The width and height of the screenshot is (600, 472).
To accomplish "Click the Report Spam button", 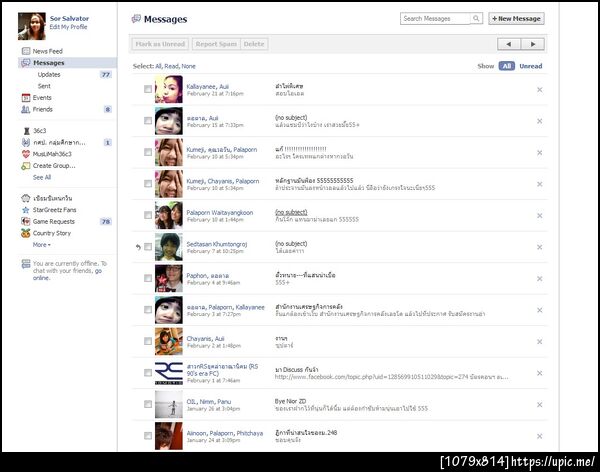I will 216,44.
